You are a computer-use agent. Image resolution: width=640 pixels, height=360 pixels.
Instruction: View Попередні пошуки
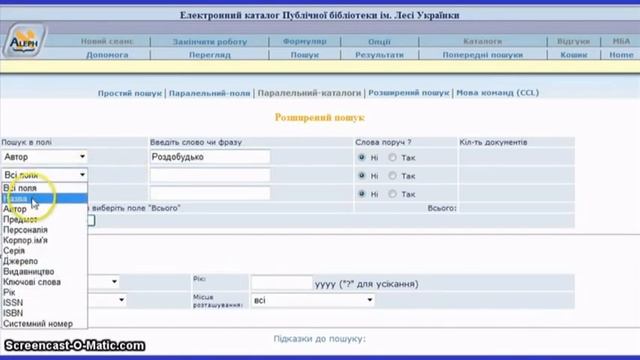(482, 55)
